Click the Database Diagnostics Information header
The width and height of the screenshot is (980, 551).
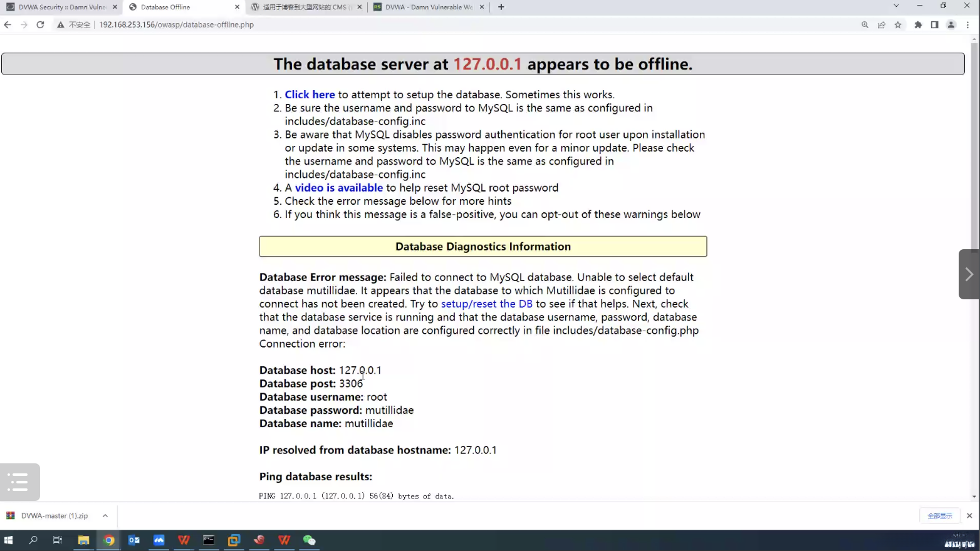[483, 247]
